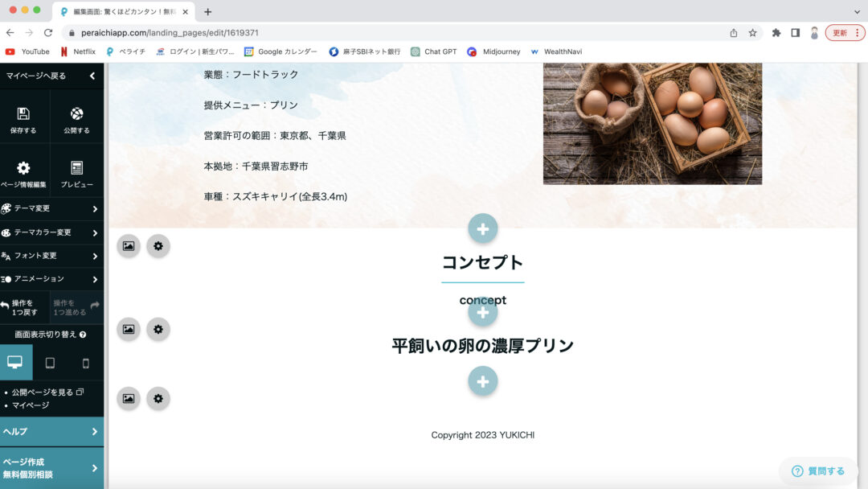Switch to desktop display view

tap(15, 363)
